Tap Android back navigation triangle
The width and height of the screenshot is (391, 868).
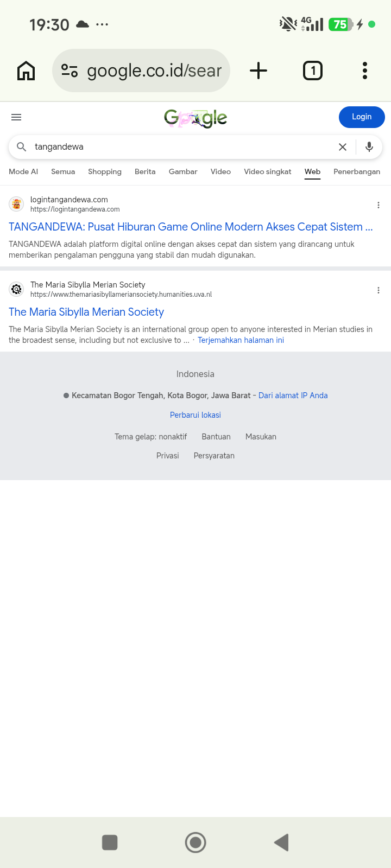[x=281, y=843]
